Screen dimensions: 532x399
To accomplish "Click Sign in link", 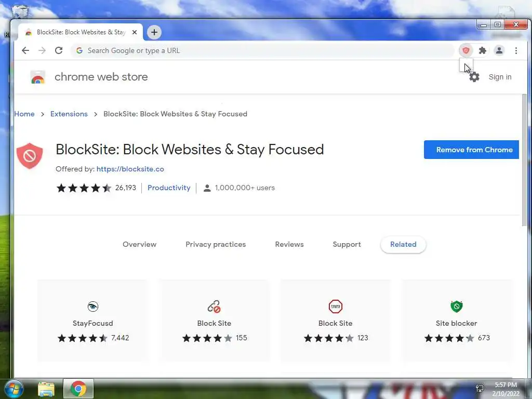I will 500,77.
